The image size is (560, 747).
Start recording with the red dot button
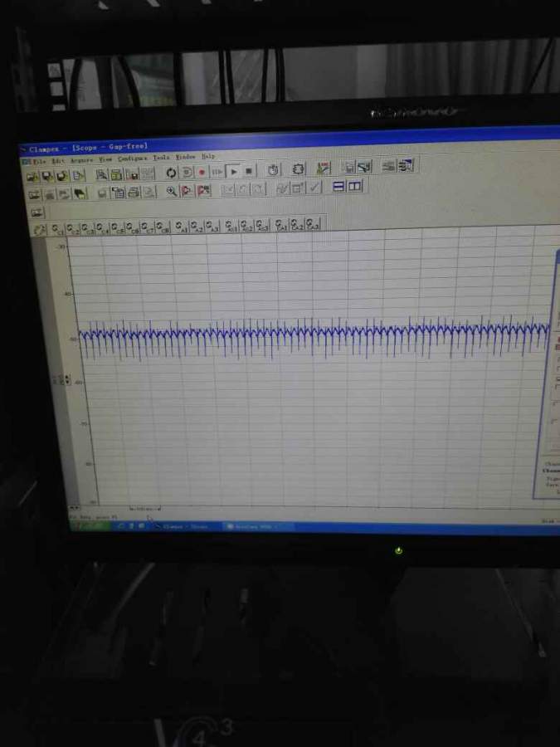pos(202,172)
